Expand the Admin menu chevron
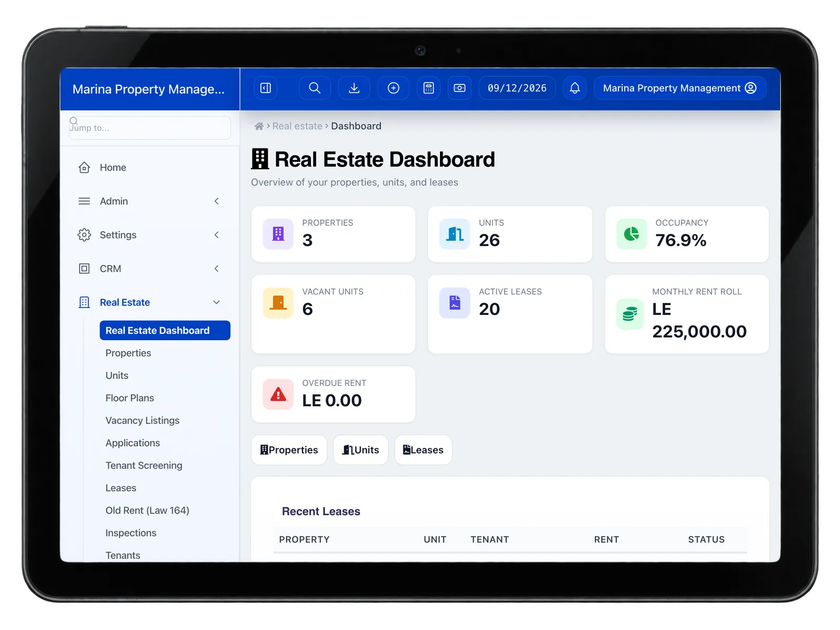Viewport: 840px width, 630px height. [216, 201]
